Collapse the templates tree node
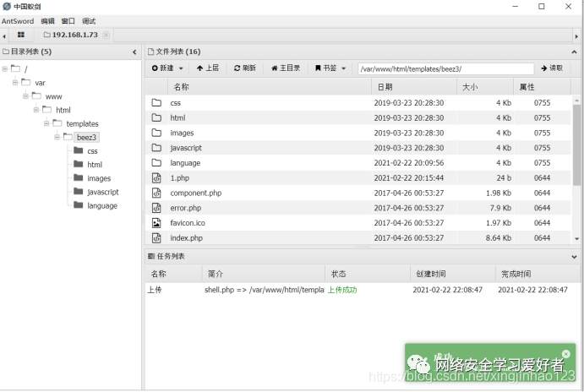Screen dimensions: 584x392 46,123
